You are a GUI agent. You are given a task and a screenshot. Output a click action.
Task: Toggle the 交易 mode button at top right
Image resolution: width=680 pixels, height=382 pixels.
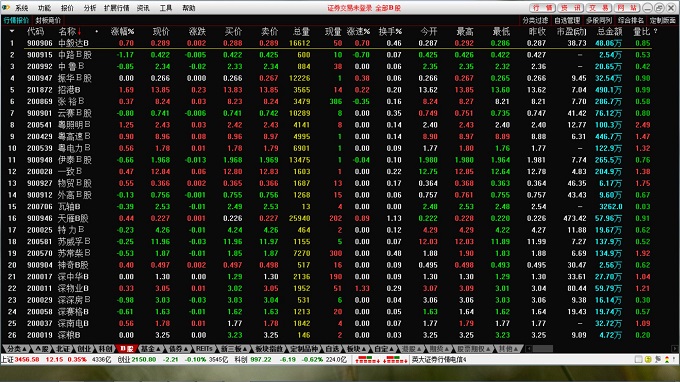(x=599, y=8)
